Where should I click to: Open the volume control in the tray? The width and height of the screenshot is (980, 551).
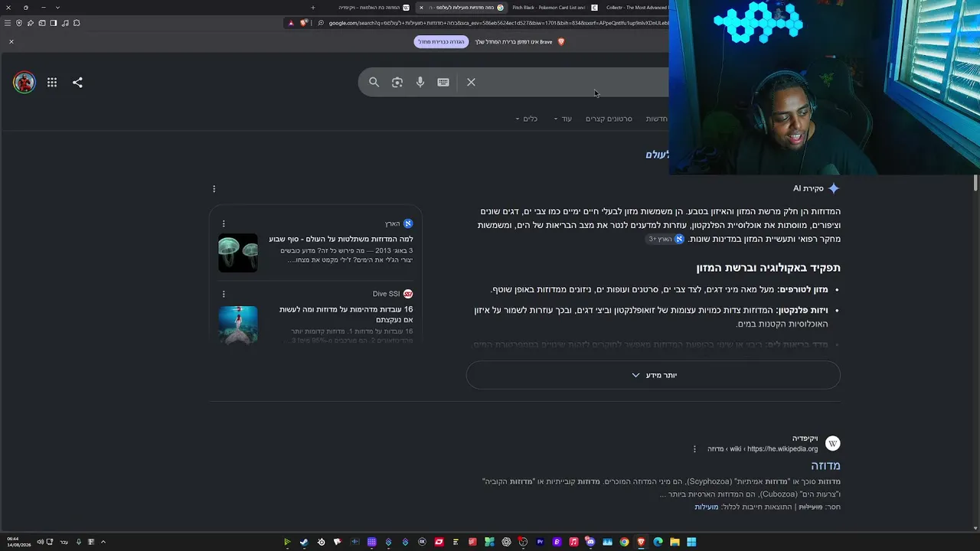[x=40, y=542]
